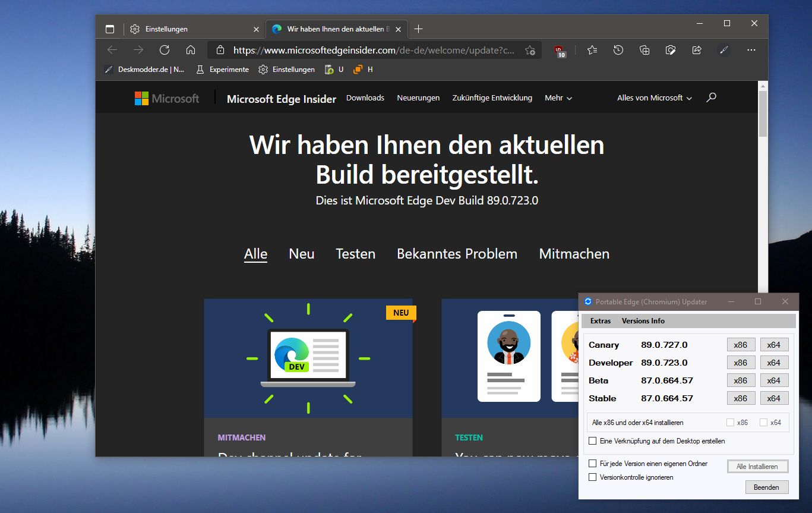Open the profile ID cards image

tap(510, 358)
